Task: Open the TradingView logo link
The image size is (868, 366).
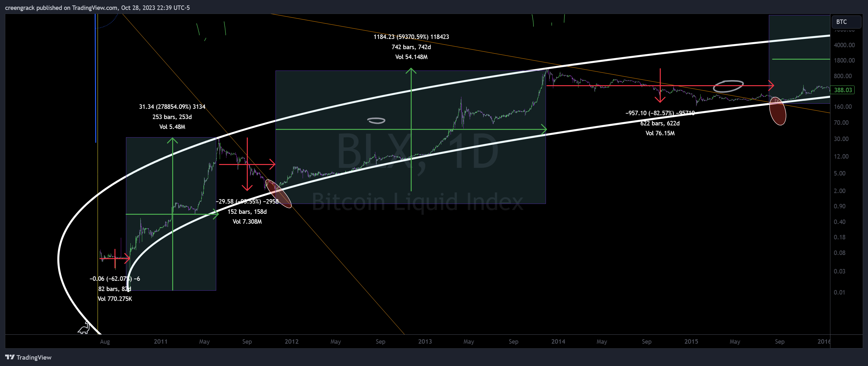Action: click(x=28, y=357)
